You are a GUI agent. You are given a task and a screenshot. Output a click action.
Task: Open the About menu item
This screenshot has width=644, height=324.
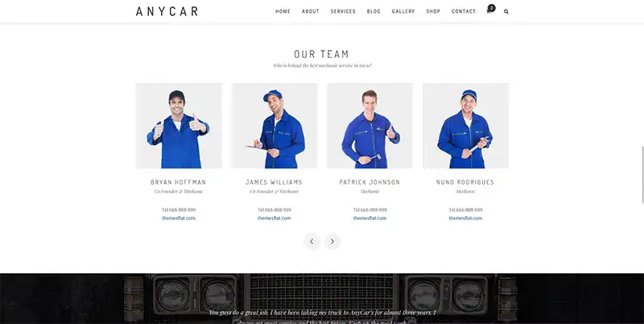tap(311, 11)
